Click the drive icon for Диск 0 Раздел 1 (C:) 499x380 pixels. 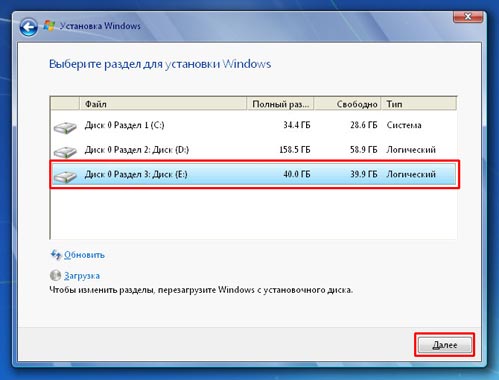tap(65, 128)
